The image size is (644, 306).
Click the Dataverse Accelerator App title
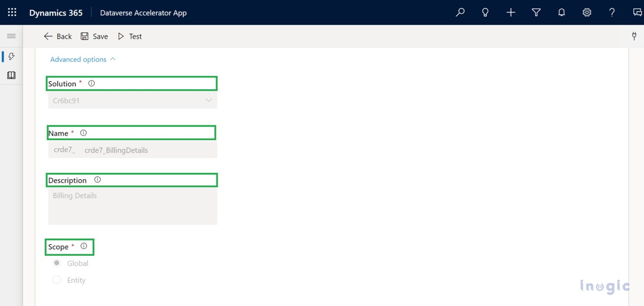pos(143,13)
